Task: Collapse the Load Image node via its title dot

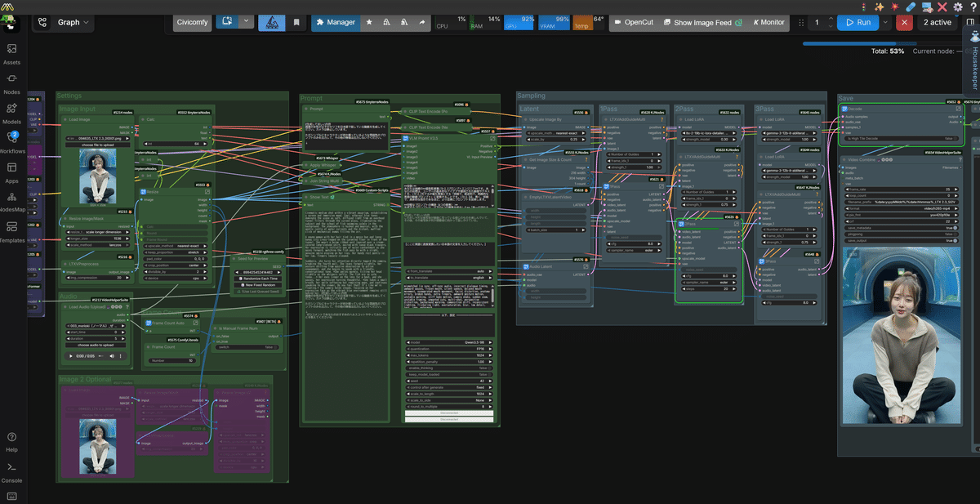Action: coord(65,119)
